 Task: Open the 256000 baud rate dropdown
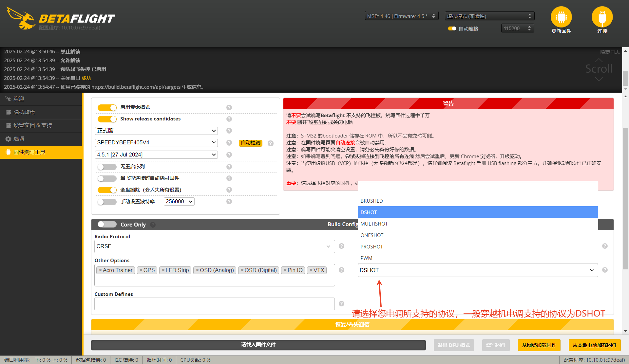point(179,201)
